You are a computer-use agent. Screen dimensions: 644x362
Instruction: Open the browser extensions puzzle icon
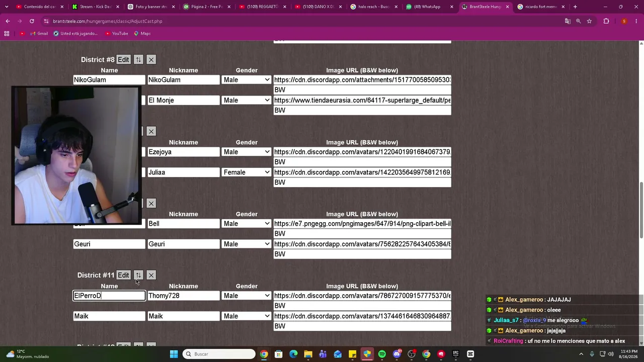pos(606,21)
